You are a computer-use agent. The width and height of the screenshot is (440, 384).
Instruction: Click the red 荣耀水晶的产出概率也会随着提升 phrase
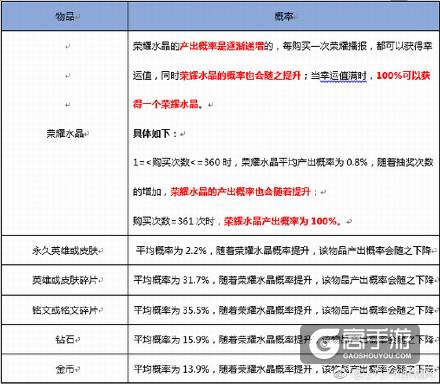click(x=241, y=192)
